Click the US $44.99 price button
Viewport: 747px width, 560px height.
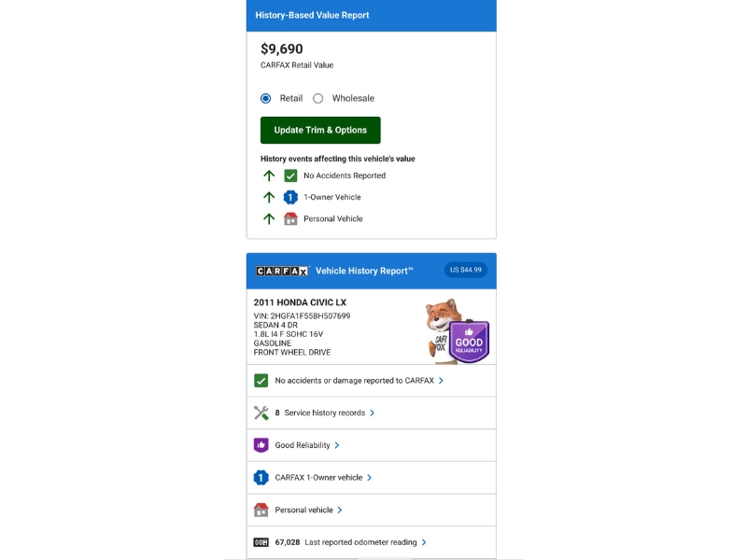[465, 270]
